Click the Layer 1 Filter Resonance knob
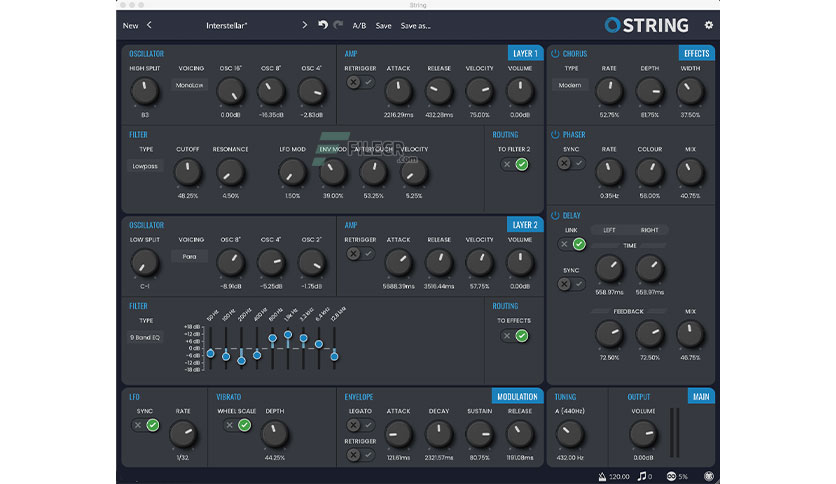The width and height of the screenshot is (836, 484). pyautogui.click(x=230, y=173)
